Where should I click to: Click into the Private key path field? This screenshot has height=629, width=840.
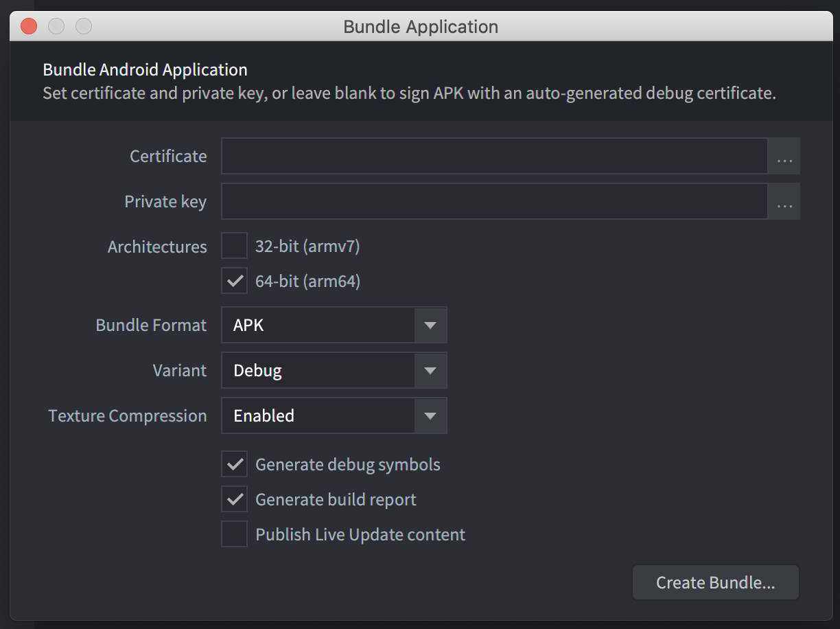pos(494,202)
